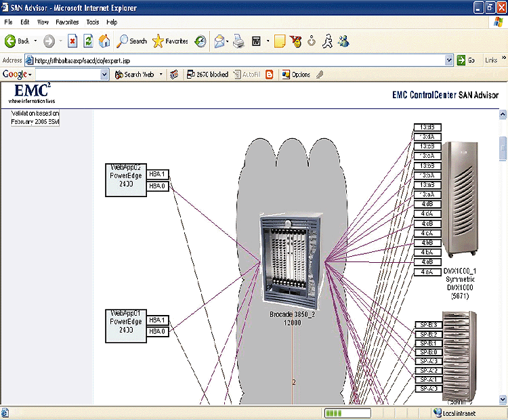Open the Google logo dropdown menu
Viewport: 508px width, 420px height.
[x=17, y=75]
